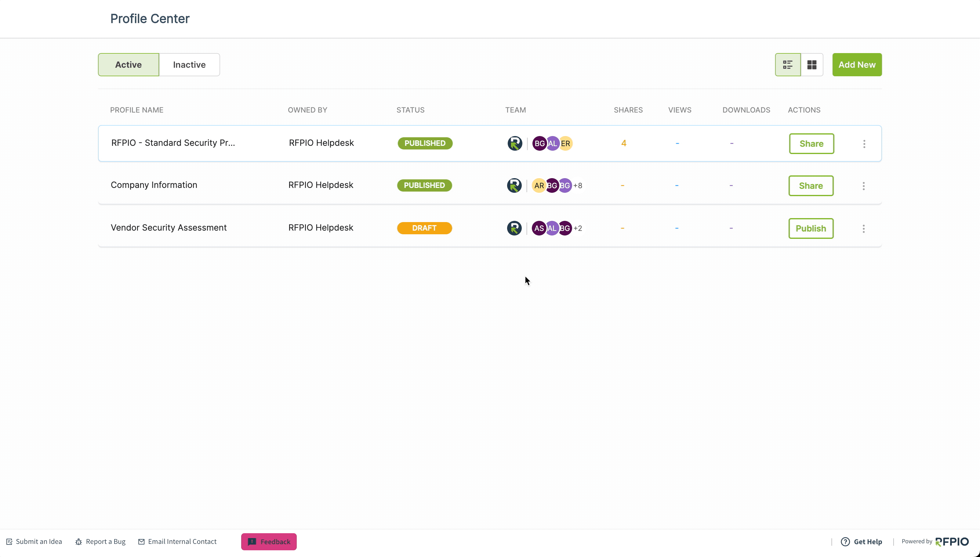This screenshot has width=980, height=557.
Task: Click PUBLISHED status of Standard Security profile
Action: point(425,143)
